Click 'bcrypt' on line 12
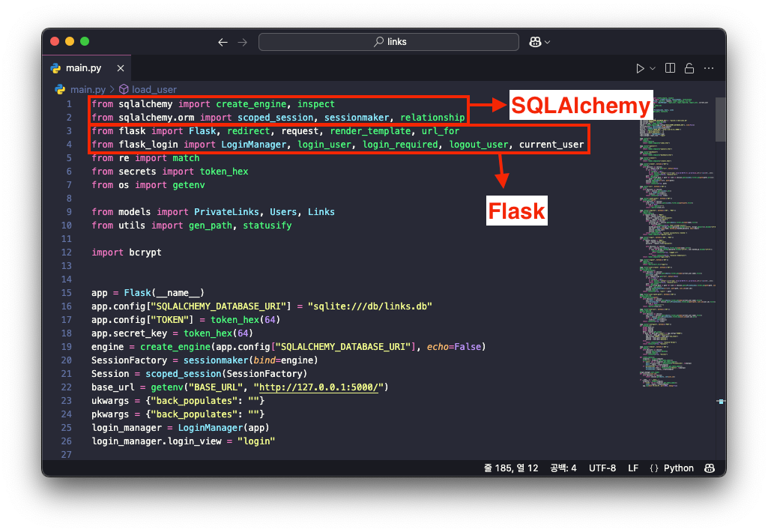Viewport: 768px width, 532px height. click(x=145, y=253)
